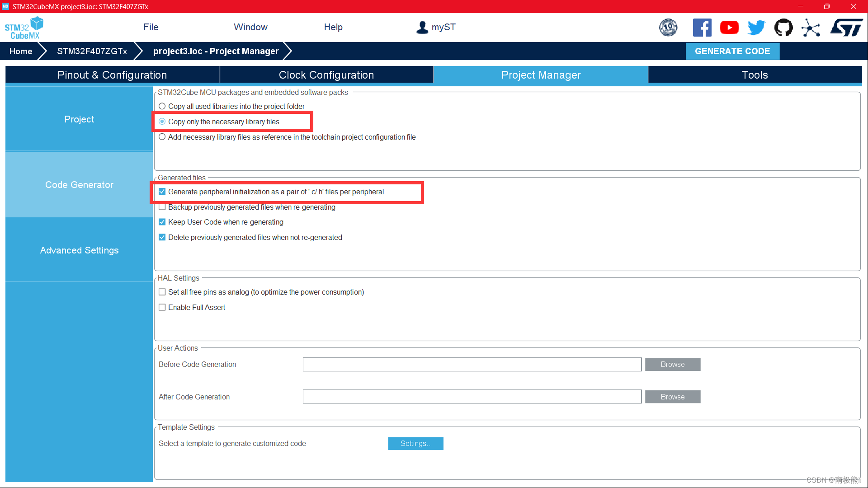Viewport: 868px width, 488px height.
Task: Open the File menu
Action: (151, 27)
